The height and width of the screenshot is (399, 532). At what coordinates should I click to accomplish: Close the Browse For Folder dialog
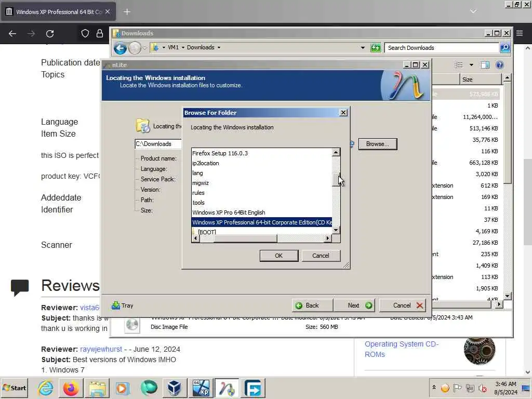click(x=343, y=112)
